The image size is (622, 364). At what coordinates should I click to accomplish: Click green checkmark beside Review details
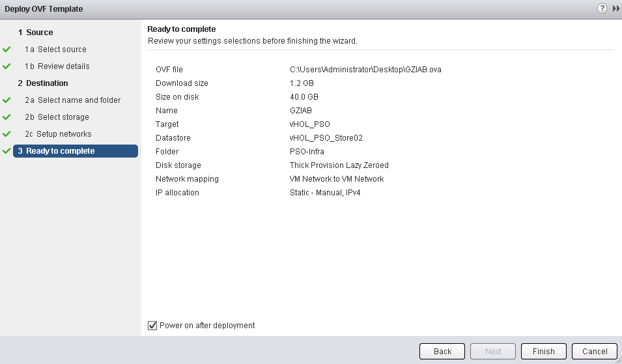click(x=7, y=66)
